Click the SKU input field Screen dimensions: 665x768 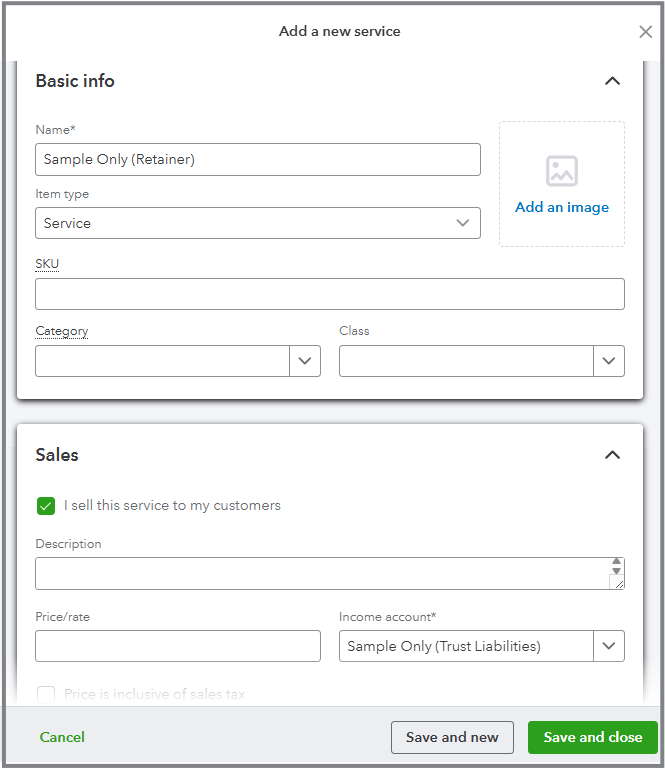pyautogui.click(x=330, y=294)
